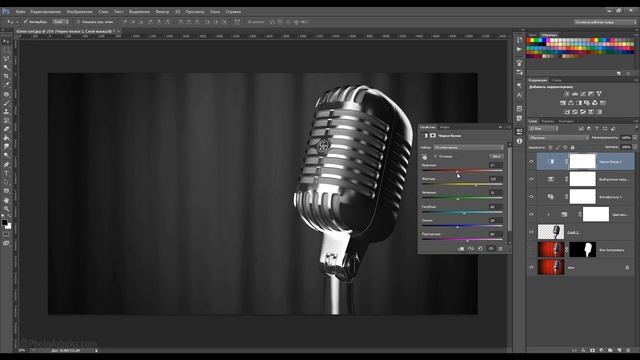Open the Image menu
The image size is (640, 360).
79,12
